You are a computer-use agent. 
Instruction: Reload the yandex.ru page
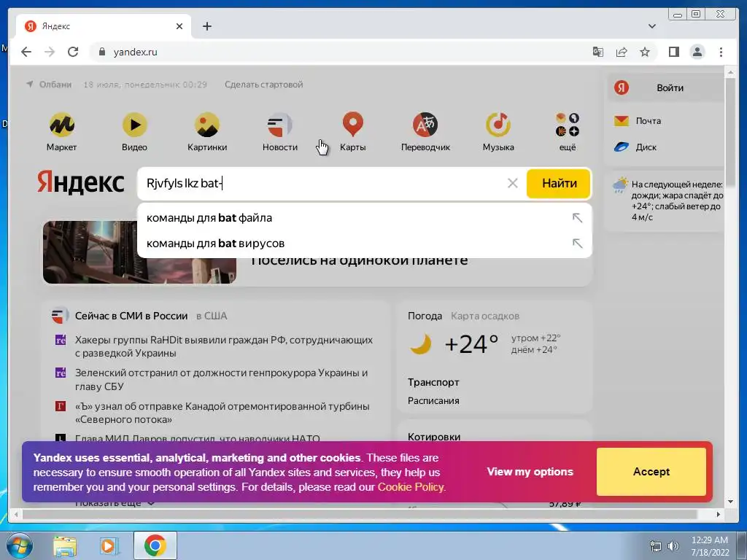(x=73, y=52)
